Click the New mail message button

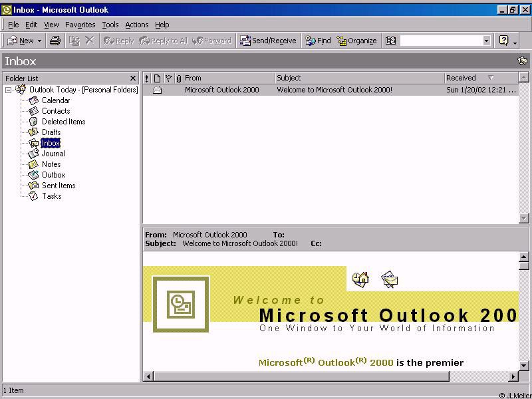21,41
